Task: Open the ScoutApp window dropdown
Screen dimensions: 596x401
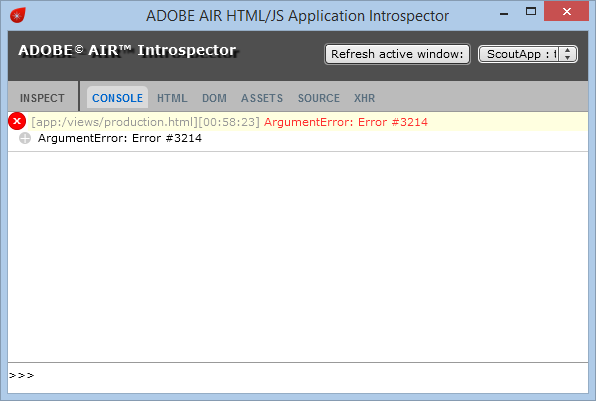Action: [528, 54]
